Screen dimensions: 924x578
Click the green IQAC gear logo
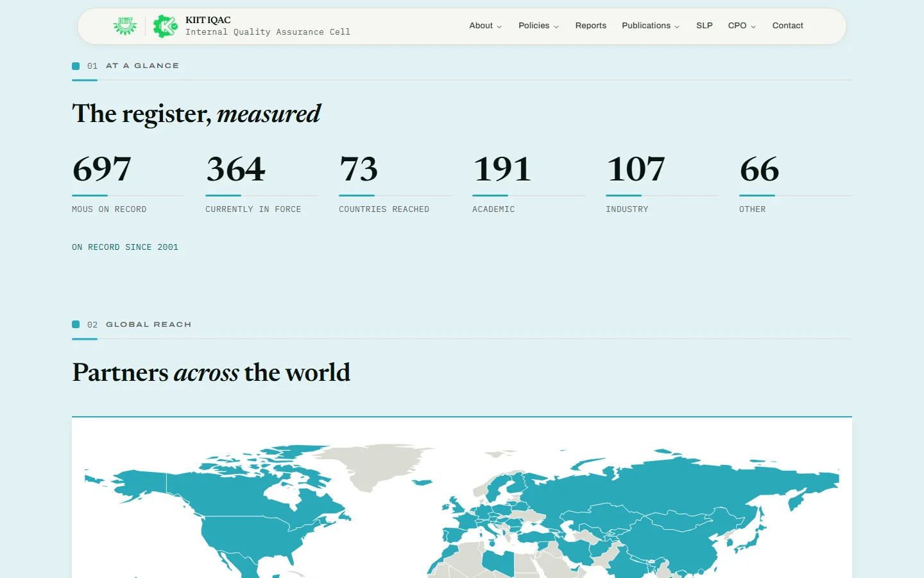coord(166,26)
